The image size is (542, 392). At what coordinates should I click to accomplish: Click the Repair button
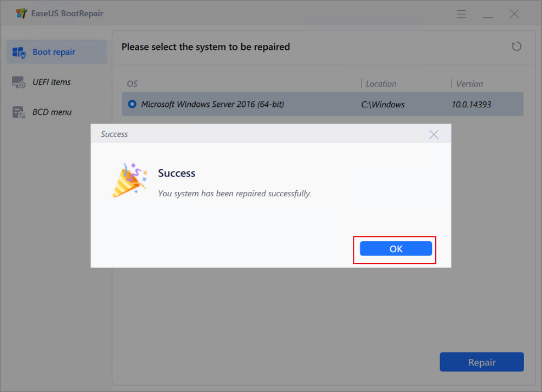[x=481, y=362]
